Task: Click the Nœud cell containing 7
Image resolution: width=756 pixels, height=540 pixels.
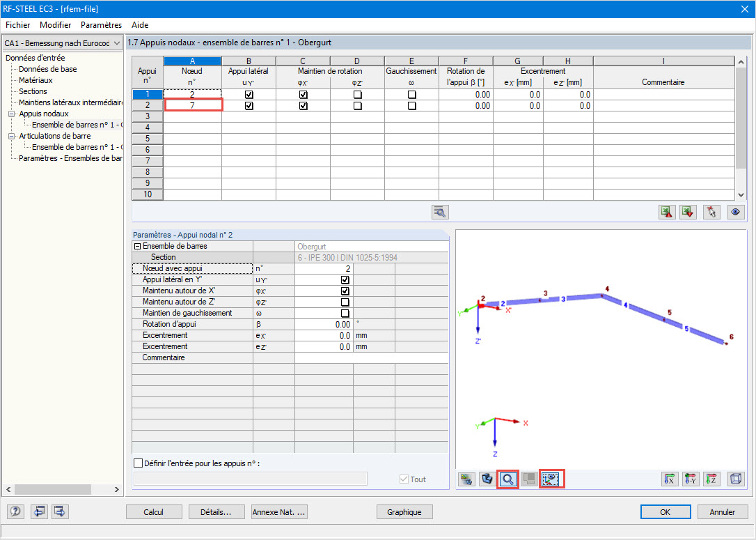Action: [193, 105]
